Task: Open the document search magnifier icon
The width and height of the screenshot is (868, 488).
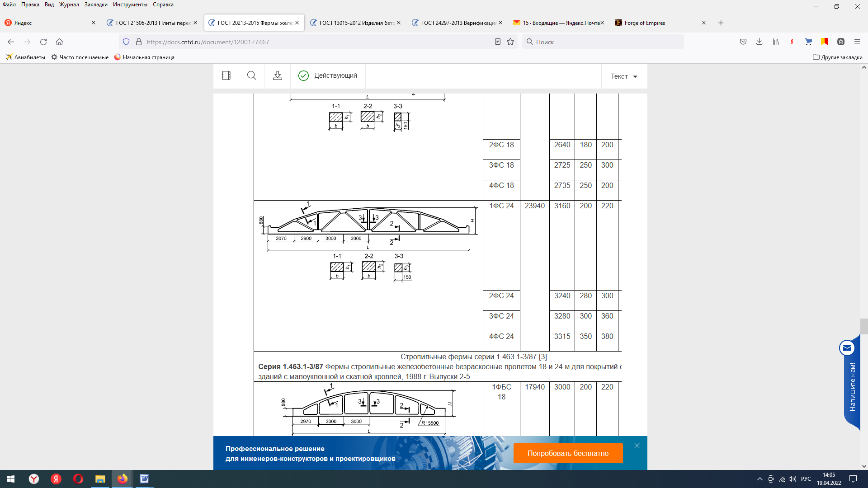Action: (x=252, y=76)
